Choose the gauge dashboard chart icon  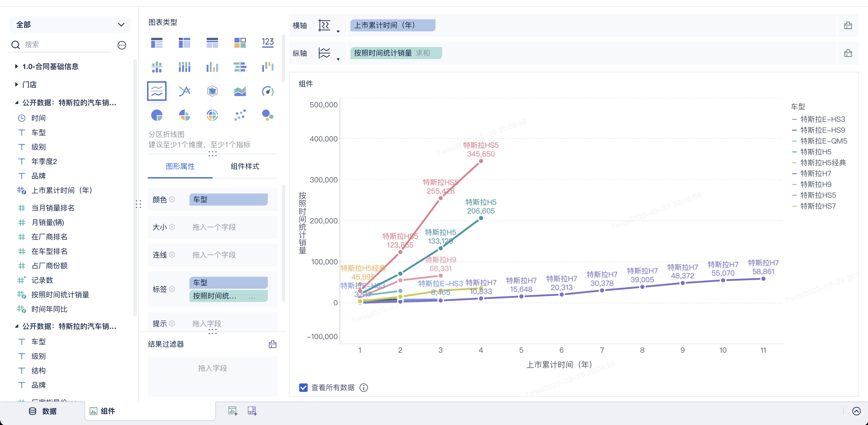pos(268,91)
